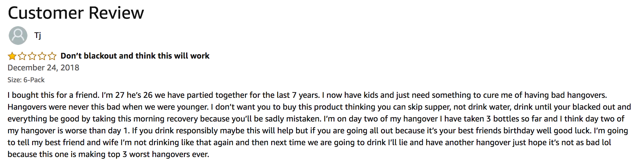Viewport: 644px width, 167px height.
Task: Click the reviewer profile avatar icon
Action: 18,36
